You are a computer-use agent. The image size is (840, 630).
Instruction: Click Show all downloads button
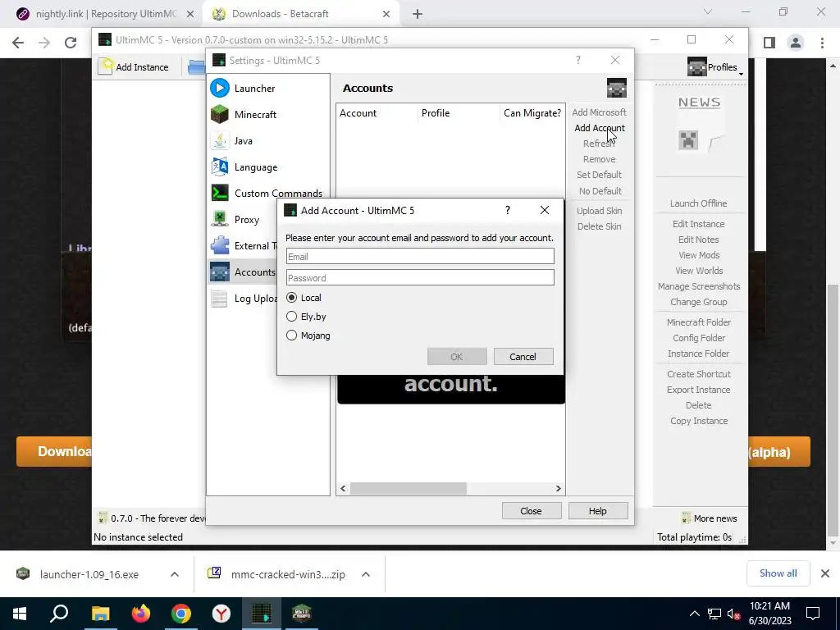[778, 573]
